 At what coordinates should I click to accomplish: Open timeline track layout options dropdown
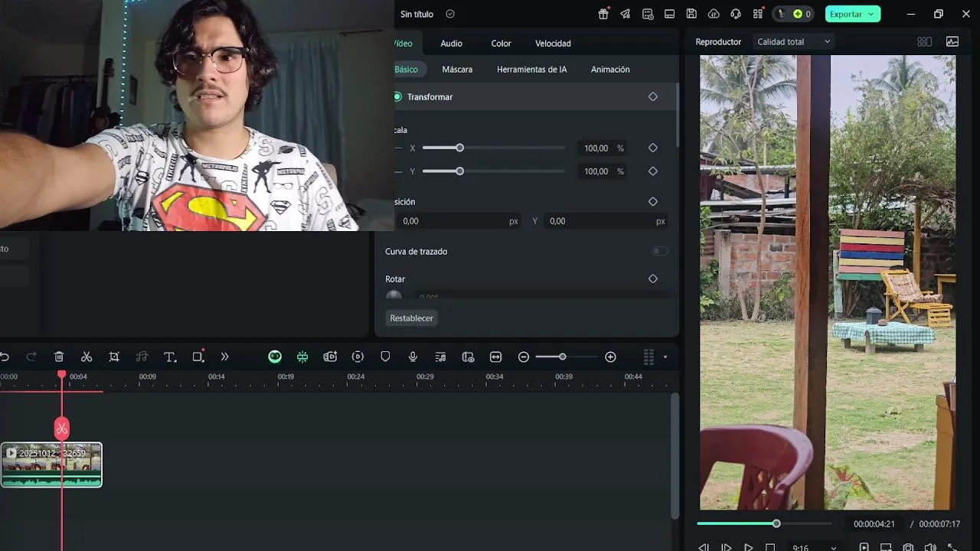(x=665, y=357)
